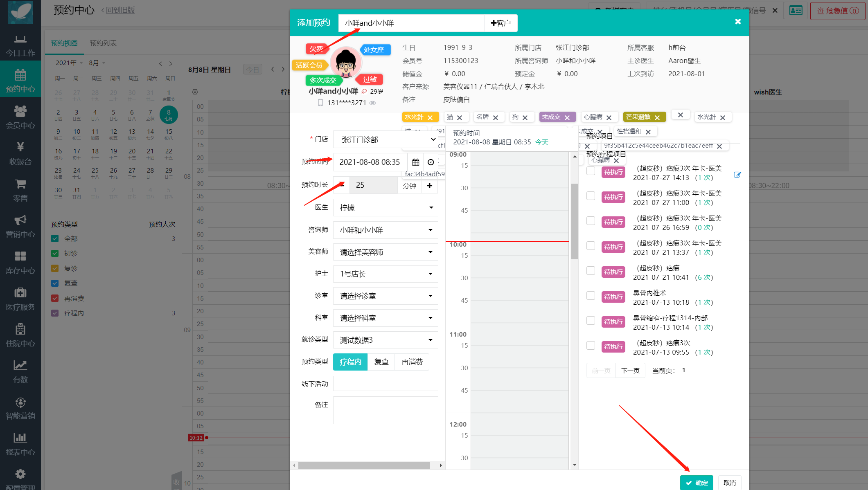The width and height of the screenshot is (868, 490).
Task: Open 智能营销 sidebar icon
Action: coord(20,402)
